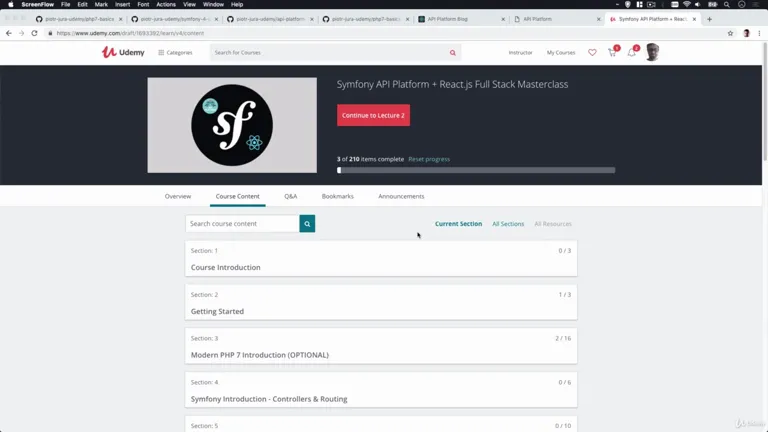Click the teal course content search button
The width and height of the screenshot is (768, 432).
(307, 223)
